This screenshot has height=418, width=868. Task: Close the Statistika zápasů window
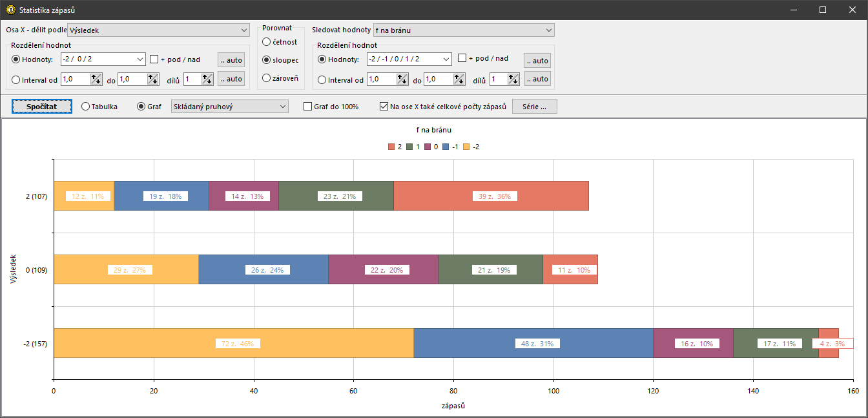click(852, 10)
